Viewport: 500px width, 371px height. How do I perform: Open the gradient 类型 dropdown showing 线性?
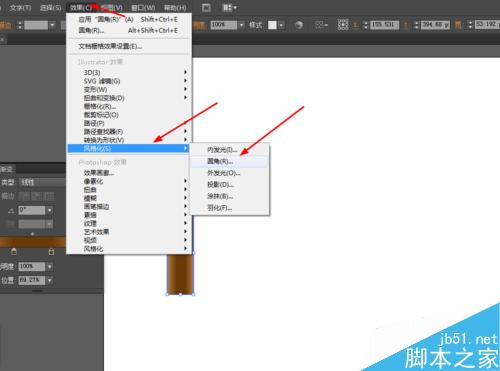click(x=43, y=182)
